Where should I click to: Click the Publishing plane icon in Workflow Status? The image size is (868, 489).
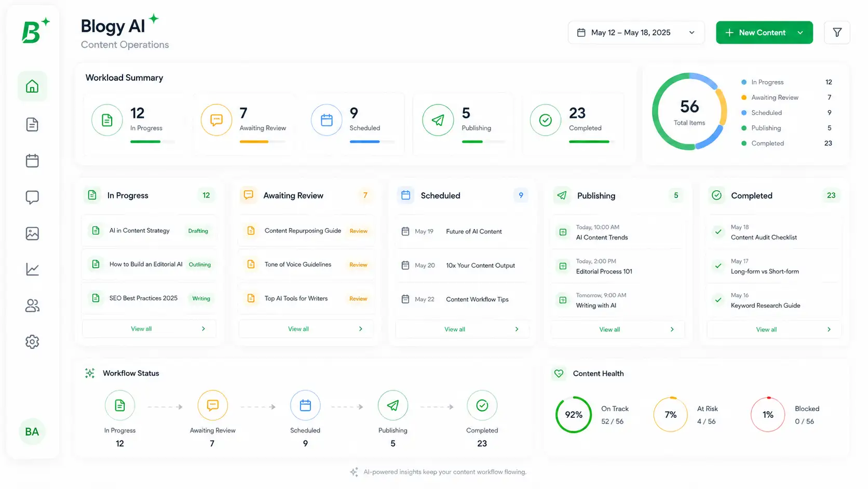pyautogui.click(x=393, y=405)
